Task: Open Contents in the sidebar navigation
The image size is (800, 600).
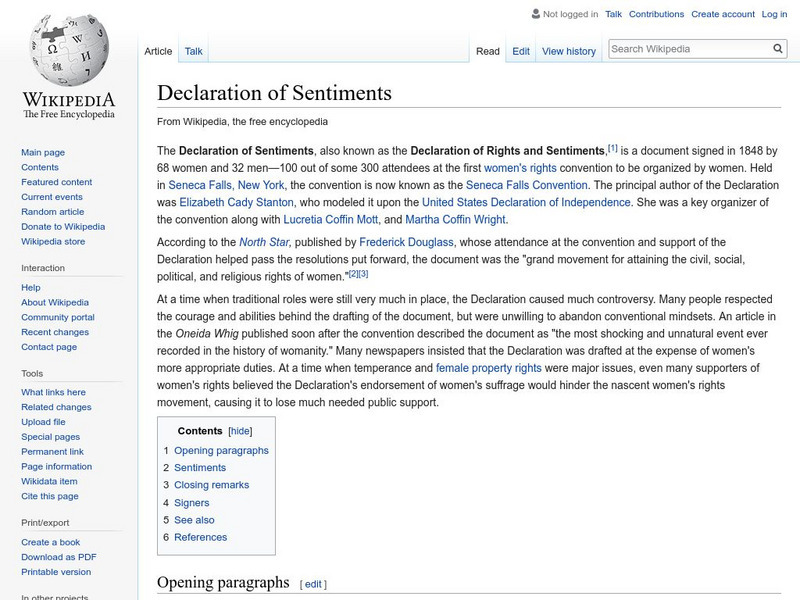Action: coord(40,167)
